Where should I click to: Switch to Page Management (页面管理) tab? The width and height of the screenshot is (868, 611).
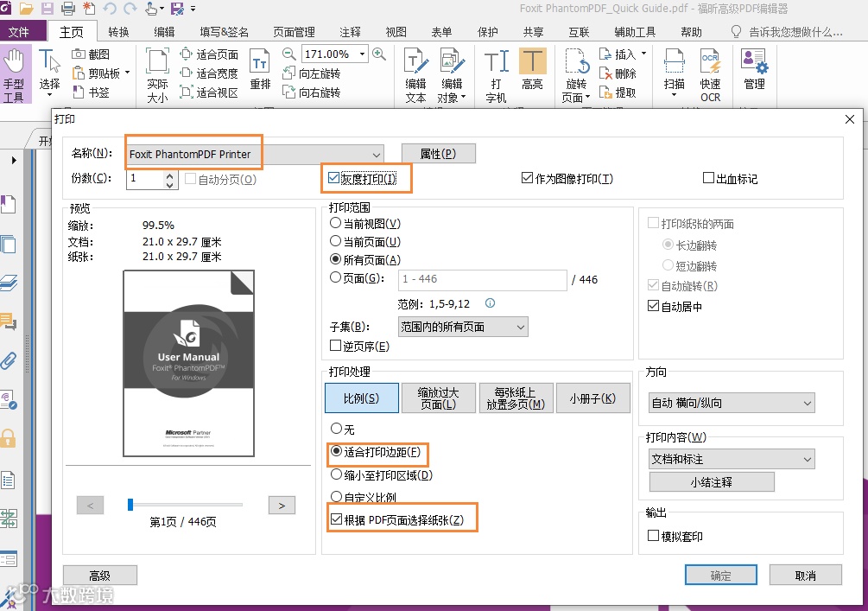pyautogui.click(x=294, y=32)
